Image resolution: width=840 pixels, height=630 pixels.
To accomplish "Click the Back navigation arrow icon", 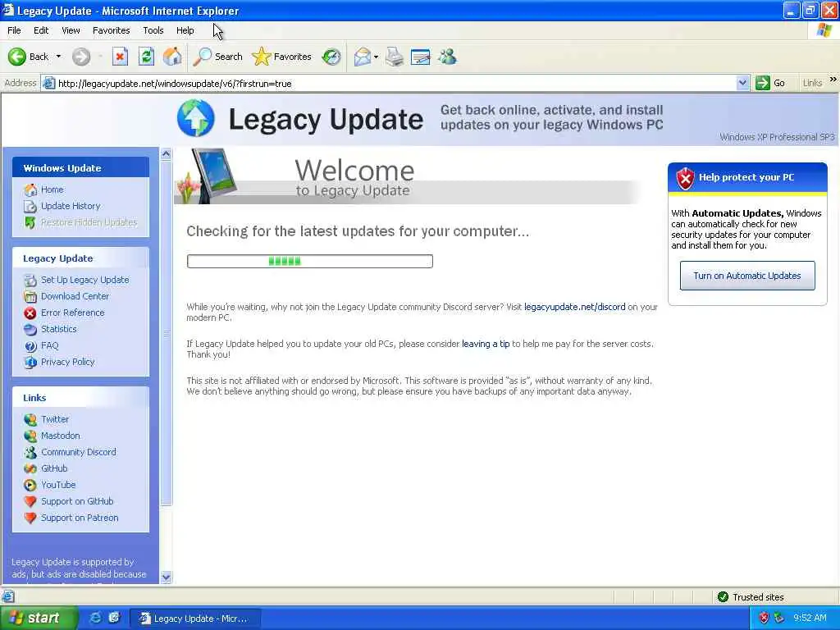I will point(17,57).
